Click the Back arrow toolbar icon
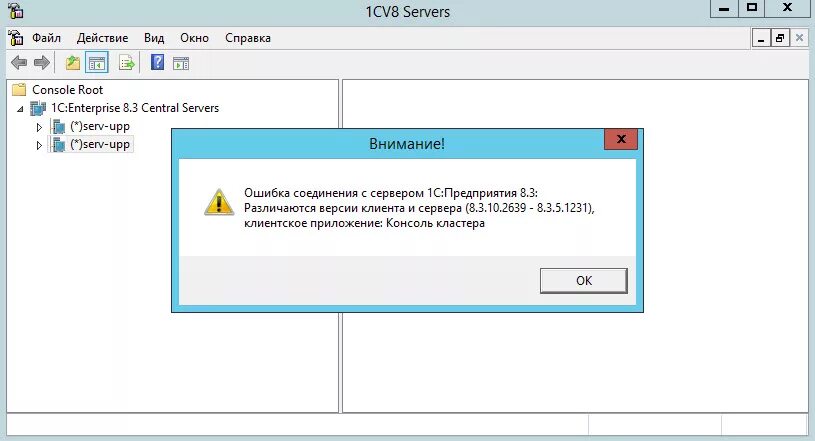The width and height of the screenshot is (815, 441). point(19,63)
